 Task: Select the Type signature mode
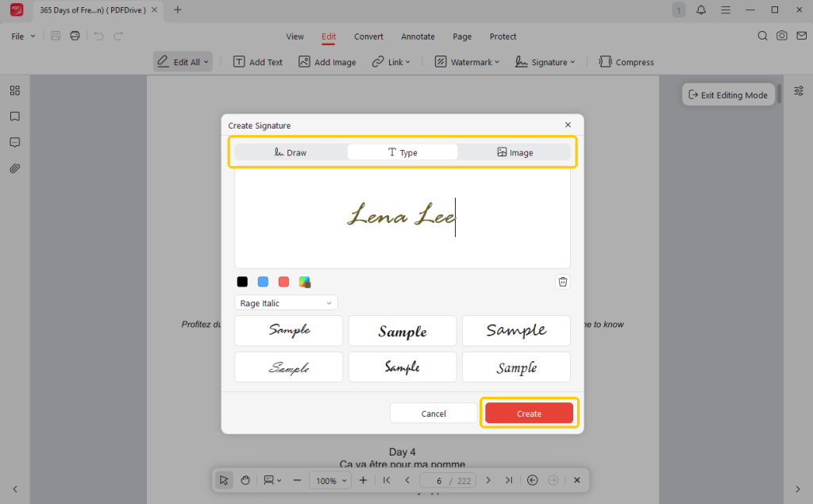coord(403,152)
